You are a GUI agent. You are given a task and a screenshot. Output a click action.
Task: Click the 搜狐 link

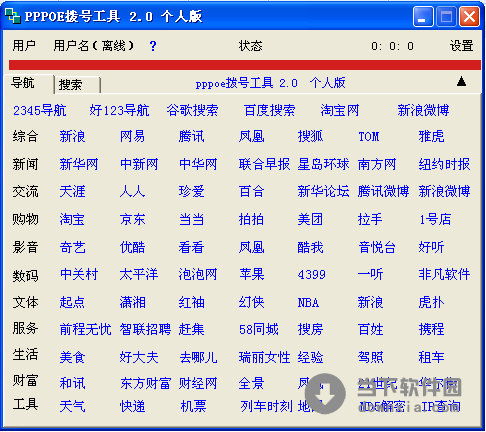pyautogui.click(x=310, y=136)
